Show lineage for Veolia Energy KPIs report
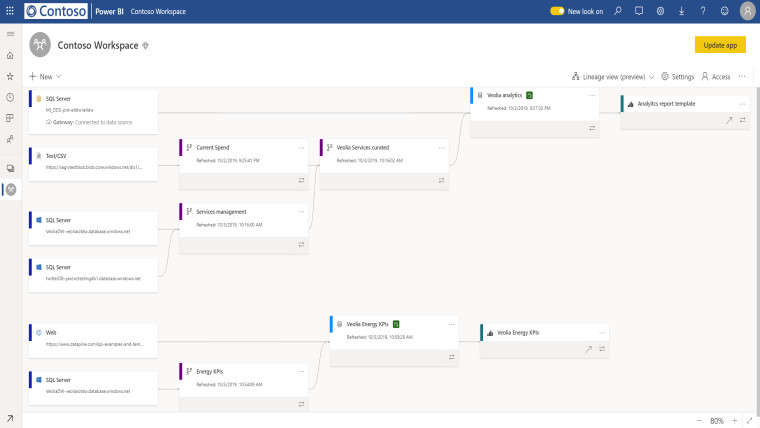Image resolution: width=760 pixels, height=428 pixels. 602,349
